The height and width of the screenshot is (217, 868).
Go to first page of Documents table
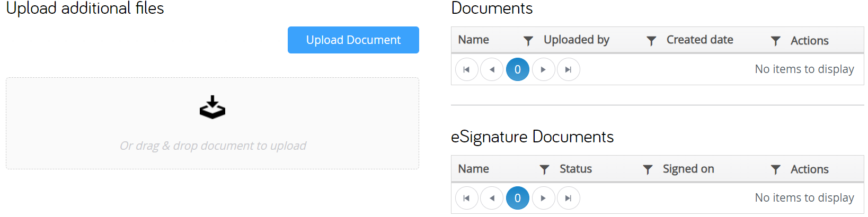click(x=466, y=69)
